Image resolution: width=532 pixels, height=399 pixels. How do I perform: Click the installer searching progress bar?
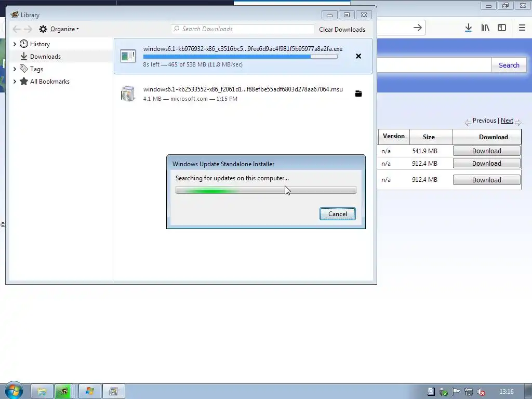pyautogui.click(x=266, y=190)
